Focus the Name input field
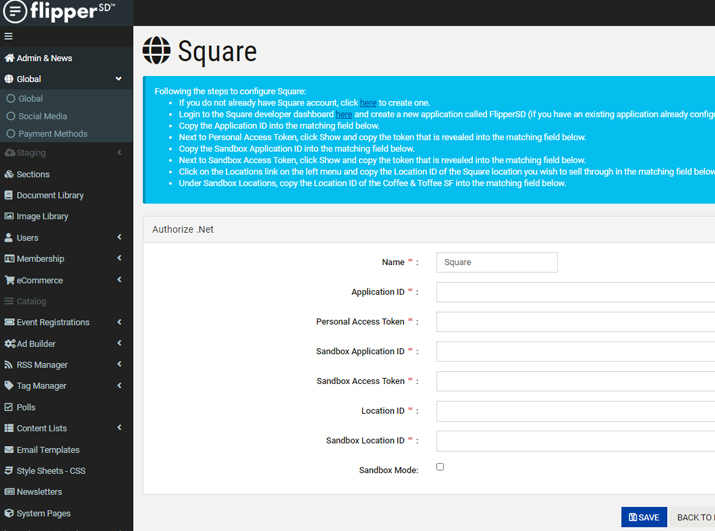Screen dimensions: 715x531 [497, 262]
